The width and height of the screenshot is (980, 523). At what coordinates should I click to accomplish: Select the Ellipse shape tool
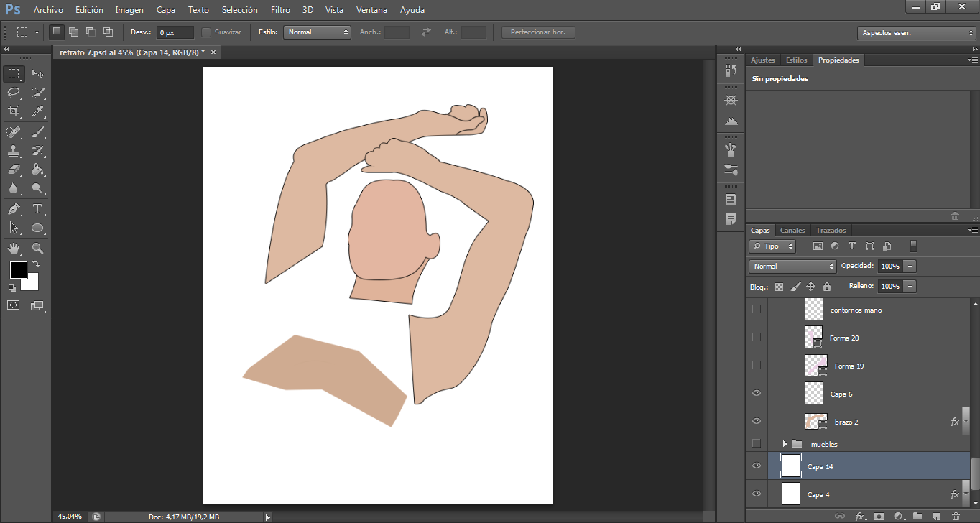pyautogui.click(x=38, y=228)
